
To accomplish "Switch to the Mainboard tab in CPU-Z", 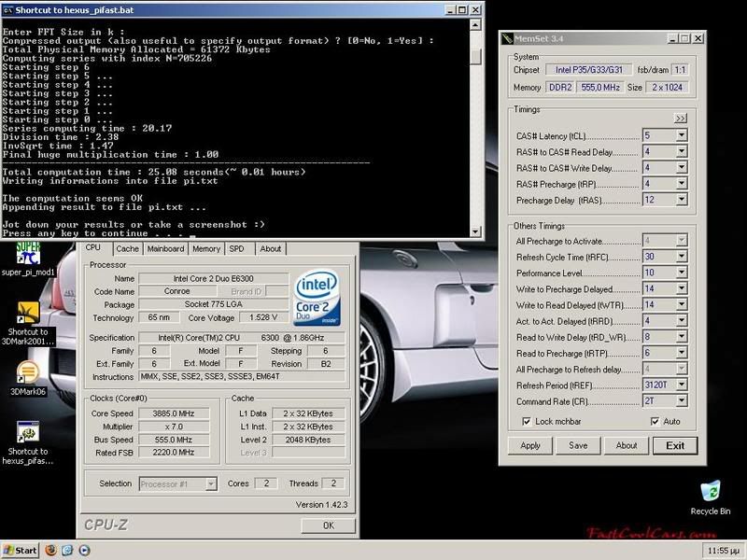I will coord(165,248).
